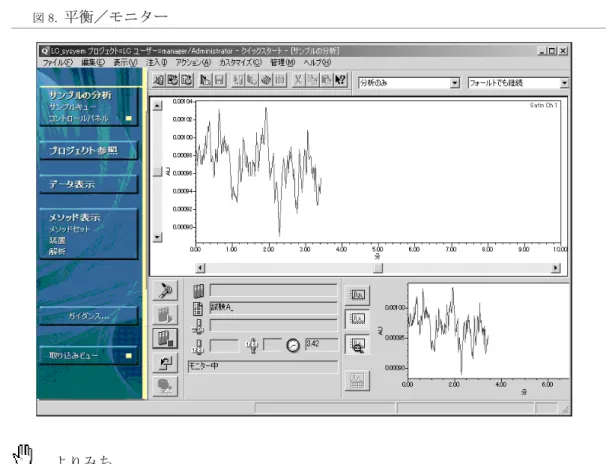Click the pressed stop-run columns icon button
609x464 pixels.
click(165, 339)
